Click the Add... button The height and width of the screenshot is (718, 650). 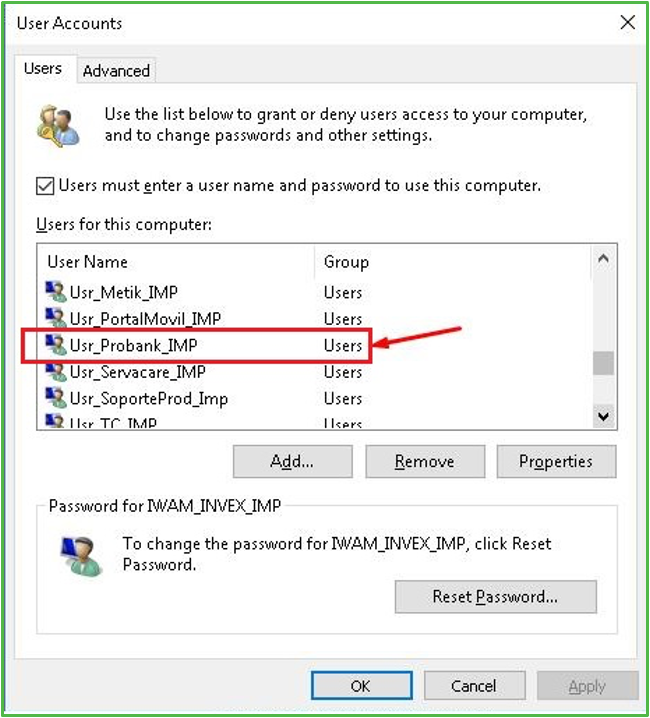292,462
